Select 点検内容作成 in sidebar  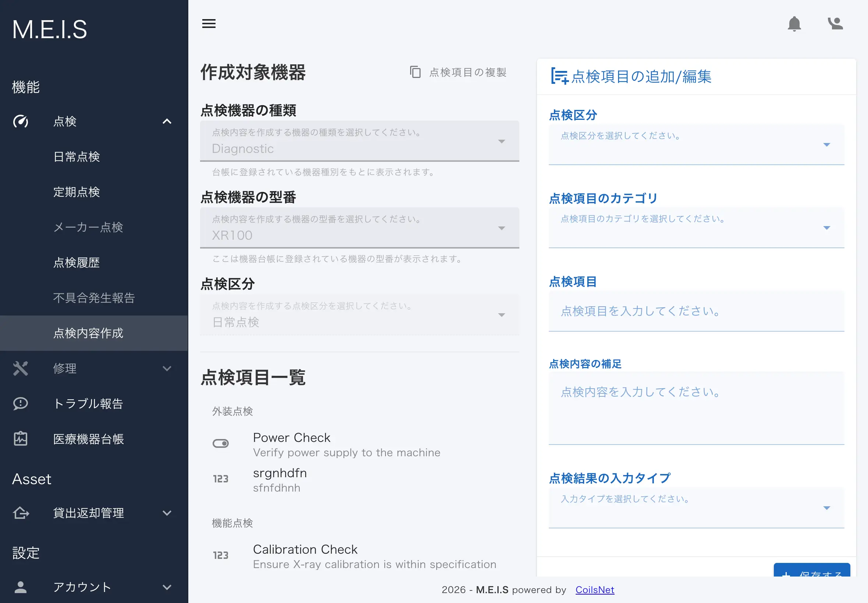pyautogui.click(x=94, y=333)
